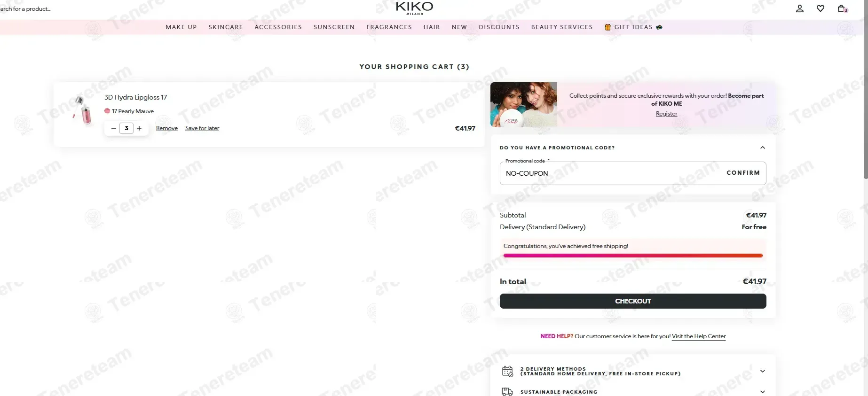This screenshot has width=868, height=396.
Task: Click the 3D Hydra Lipgloss 17 title
Action: coord(135,97)
